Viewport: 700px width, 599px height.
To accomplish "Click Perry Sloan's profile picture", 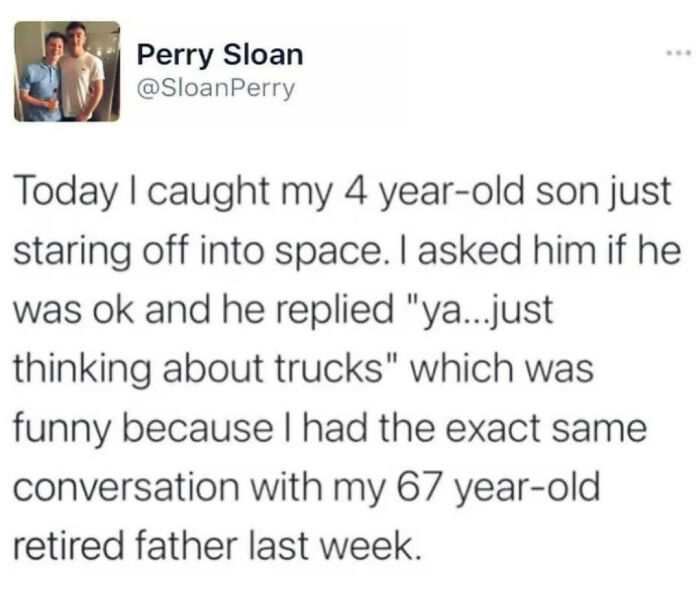I will pos(67,72).
